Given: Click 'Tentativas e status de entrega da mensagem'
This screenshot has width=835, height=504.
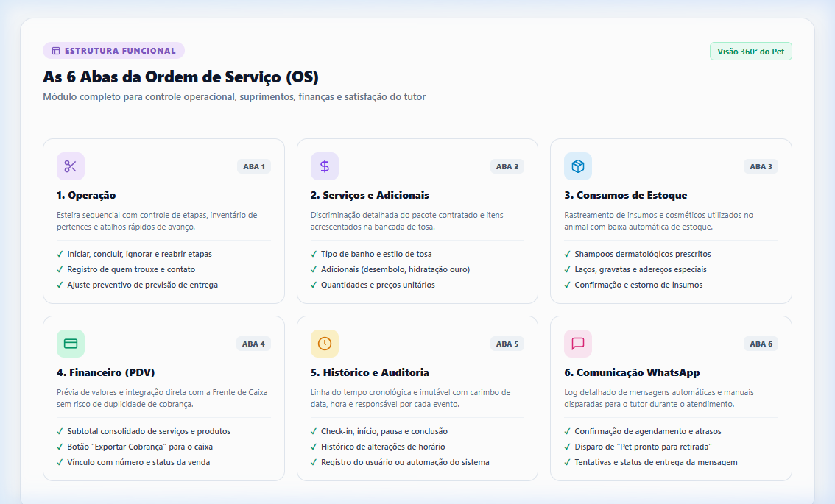Looking at the screenshot, I should pos(656,463).
